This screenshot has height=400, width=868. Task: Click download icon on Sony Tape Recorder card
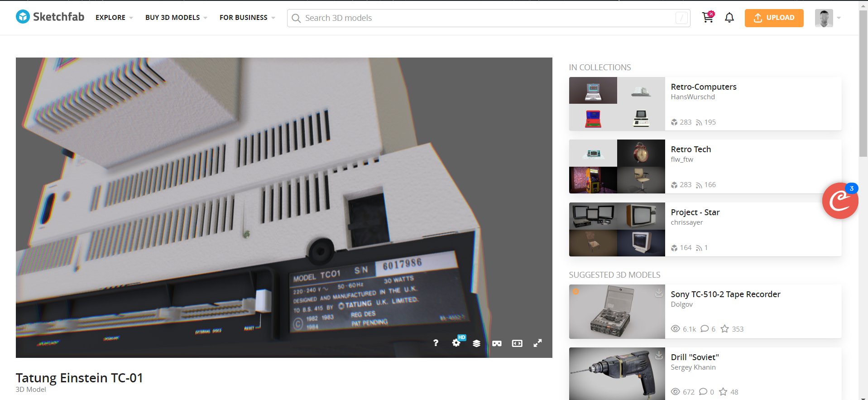coord(659,293)
